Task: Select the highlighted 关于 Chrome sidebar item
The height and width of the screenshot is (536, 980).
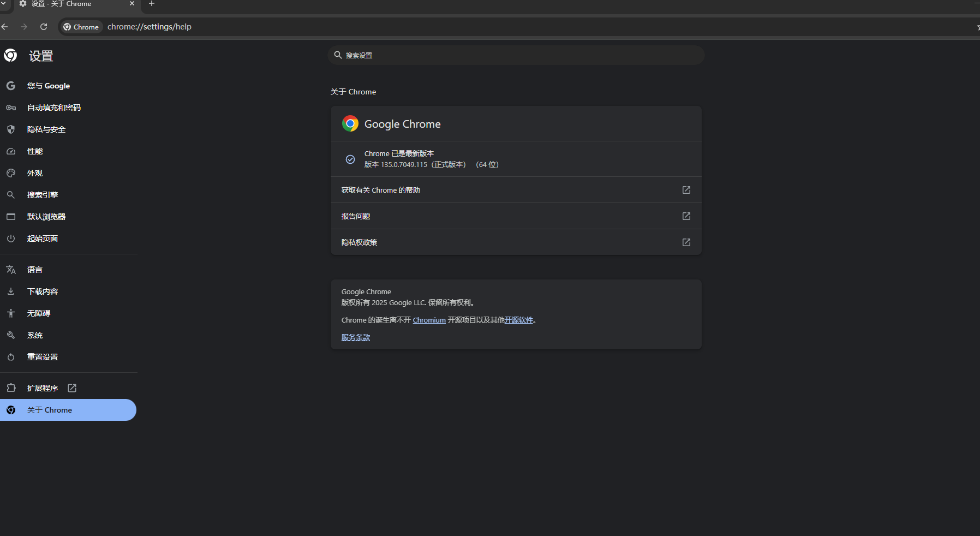Action: pyautogui.click(x=69, y=410)
